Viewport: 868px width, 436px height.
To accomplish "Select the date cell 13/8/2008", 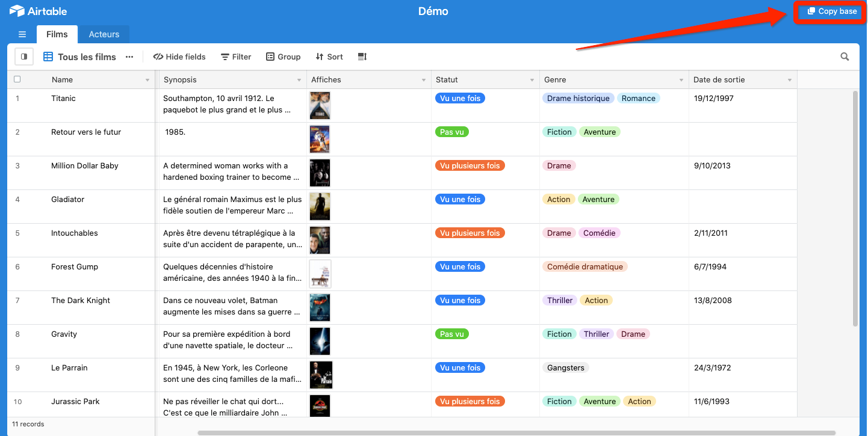I will pos(743,308).
